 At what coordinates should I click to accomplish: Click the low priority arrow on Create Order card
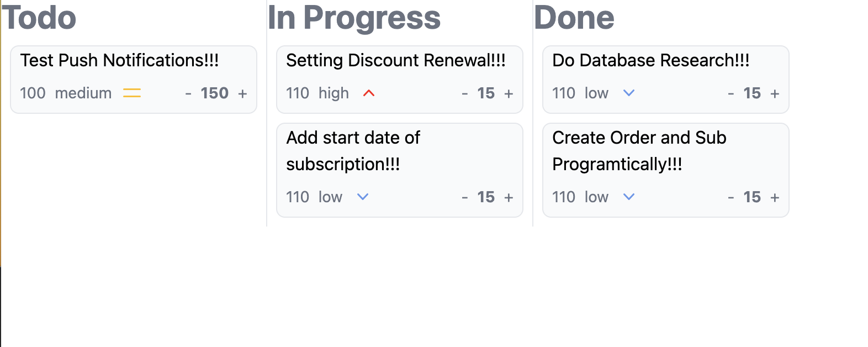[x=629, y=197]
